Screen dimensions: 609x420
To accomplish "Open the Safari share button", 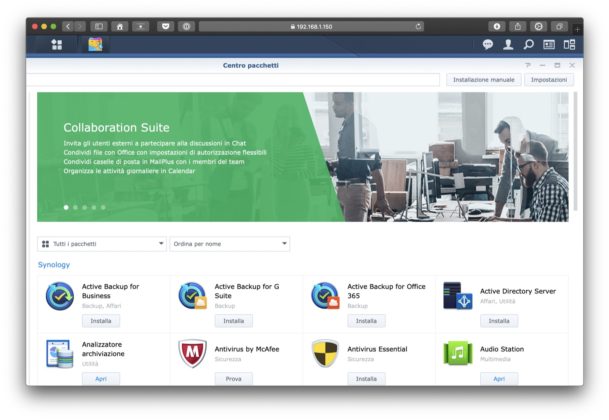I will point(518,26).
